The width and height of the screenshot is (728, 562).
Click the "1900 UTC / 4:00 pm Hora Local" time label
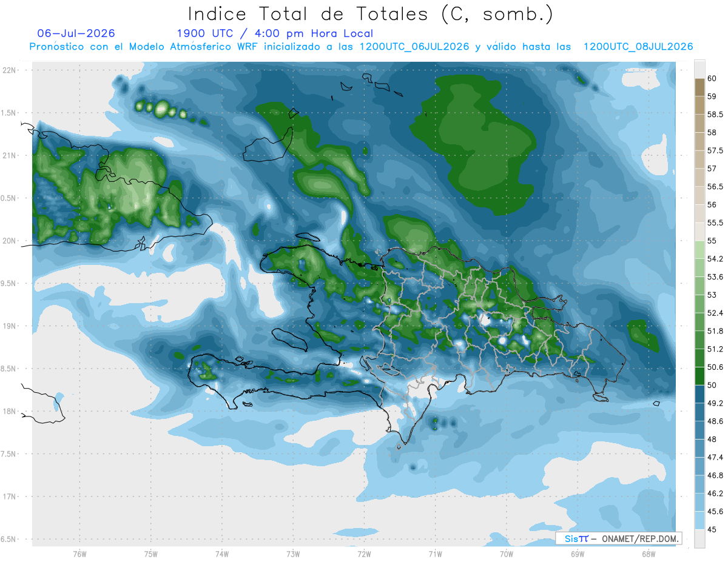click(x=275, y=34)
